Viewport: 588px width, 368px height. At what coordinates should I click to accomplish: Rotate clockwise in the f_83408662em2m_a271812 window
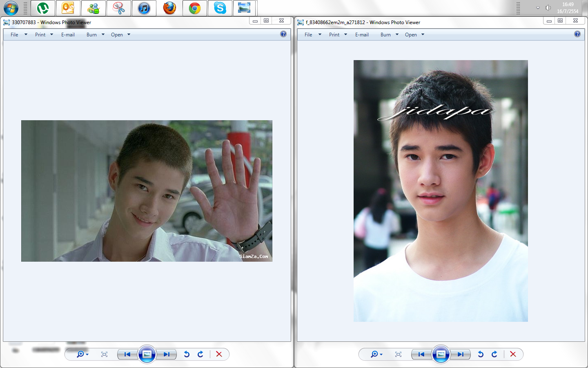494,354
